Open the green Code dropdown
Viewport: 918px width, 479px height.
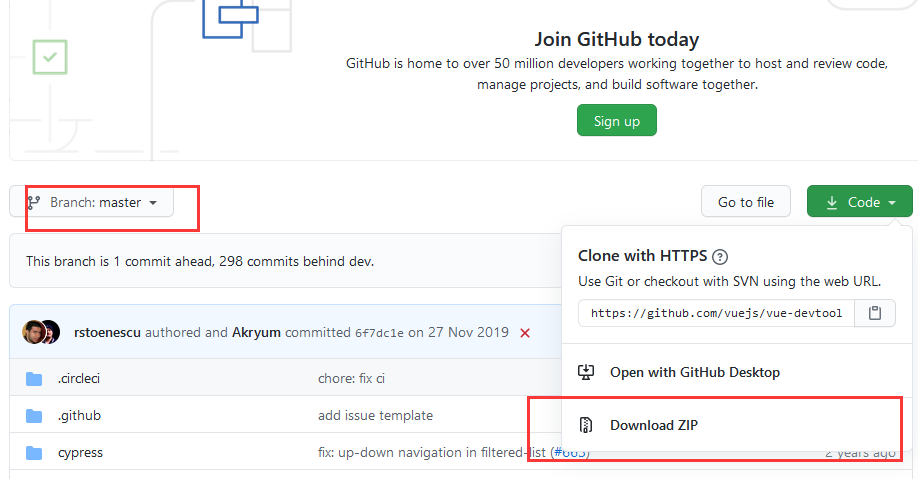tap(859, 202)
